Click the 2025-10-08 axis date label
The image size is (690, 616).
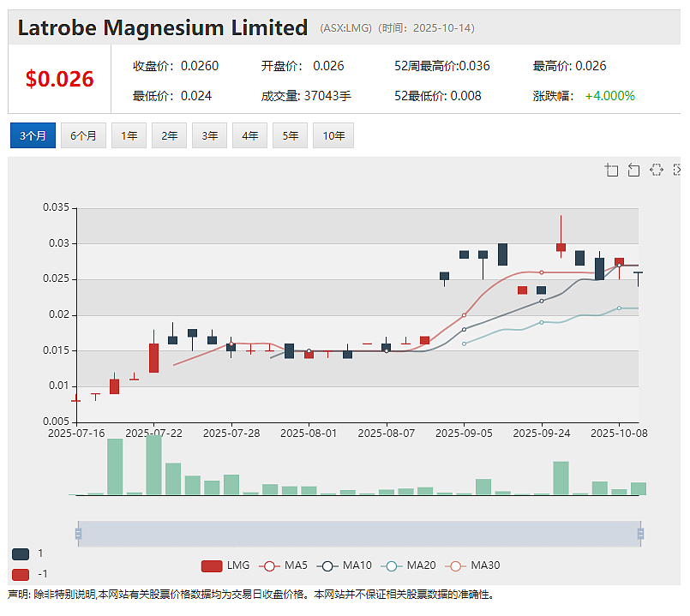pos(619,434)
